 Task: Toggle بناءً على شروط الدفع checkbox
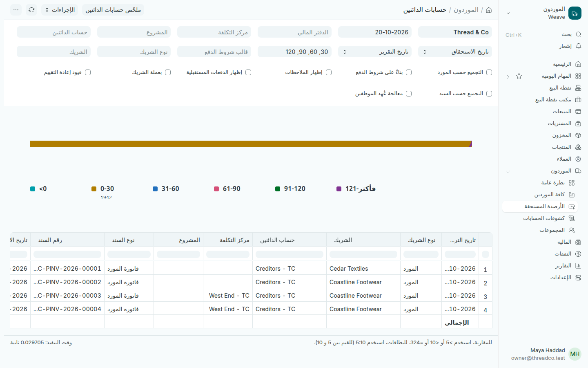tap(409, 72)
